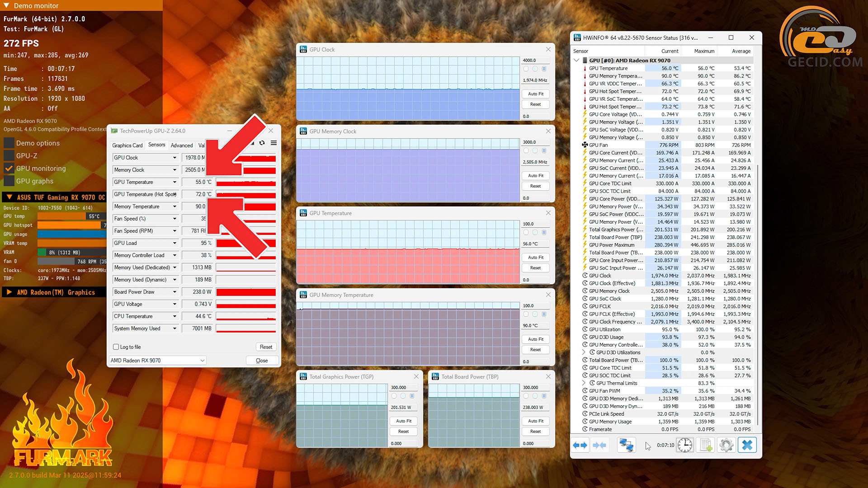Click light-blue grid color swatch in GPU Clock graph
868x488 pixels.
pyautogui.click(x=535, y=69)
